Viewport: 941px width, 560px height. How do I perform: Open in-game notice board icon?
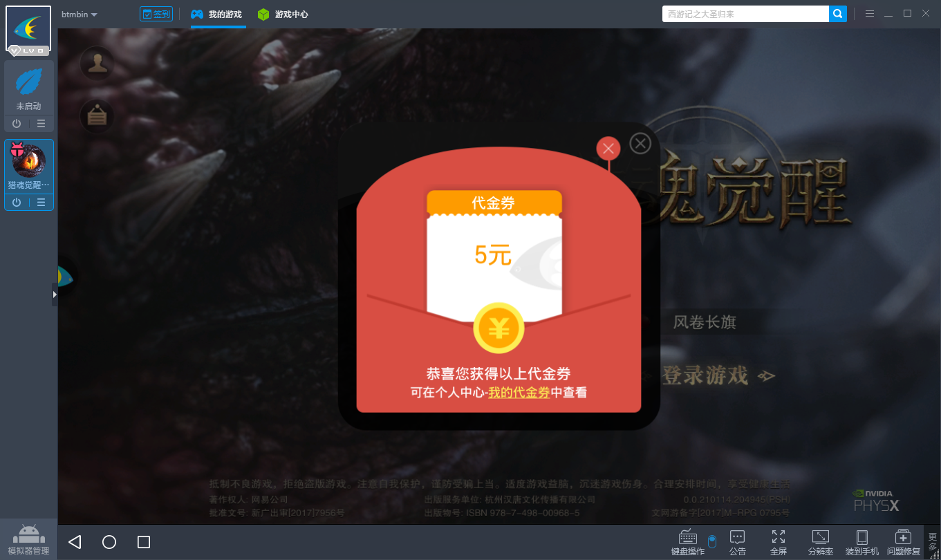[x=97, y=115]
